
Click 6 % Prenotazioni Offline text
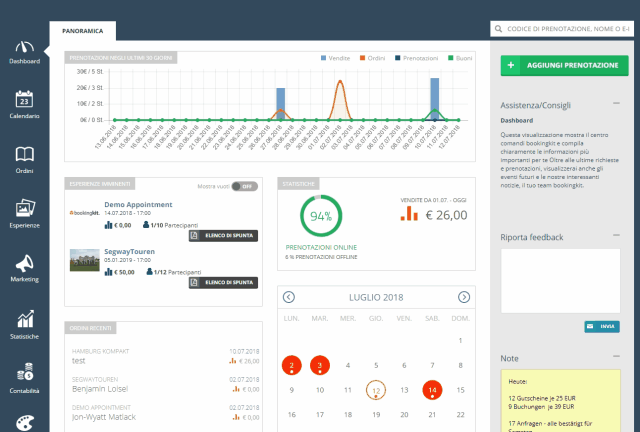[x=321, y=257]
